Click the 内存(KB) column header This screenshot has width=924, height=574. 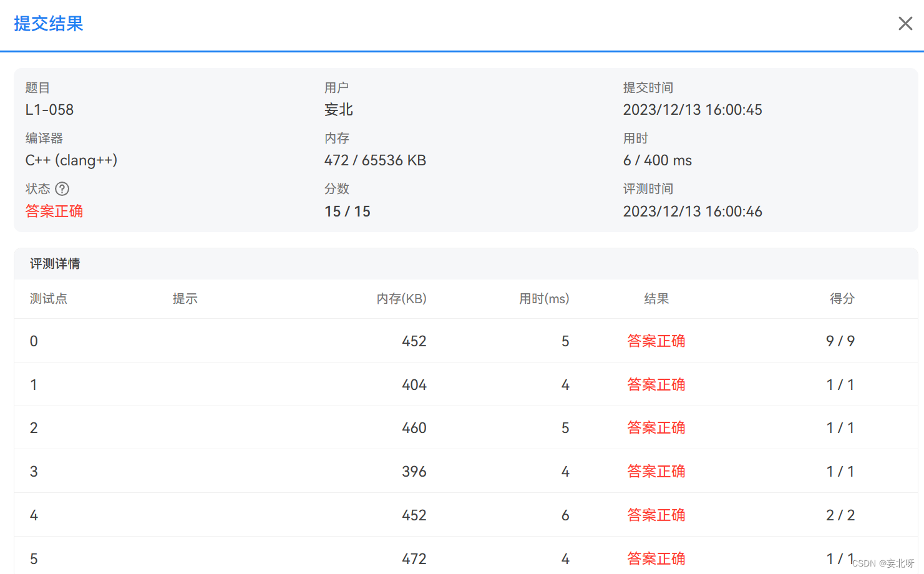pyautogui.click(x=402, y=299)
